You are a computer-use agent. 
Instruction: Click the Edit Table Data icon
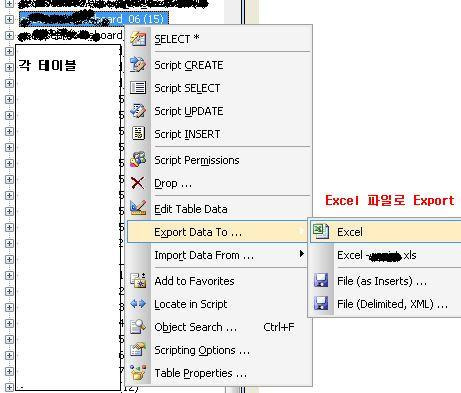[138, 208]
